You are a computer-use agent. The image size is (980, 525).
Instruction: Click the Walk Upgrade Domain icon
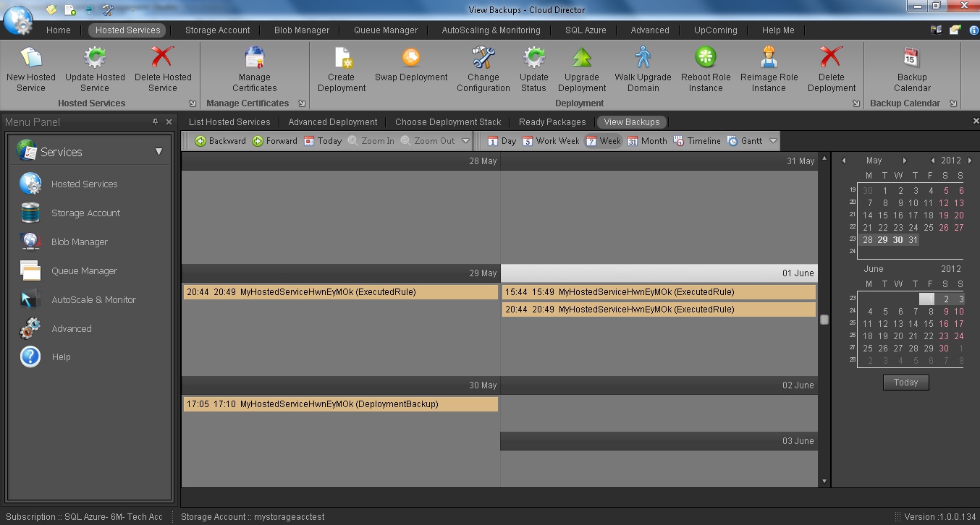click(x=643, y=58)
